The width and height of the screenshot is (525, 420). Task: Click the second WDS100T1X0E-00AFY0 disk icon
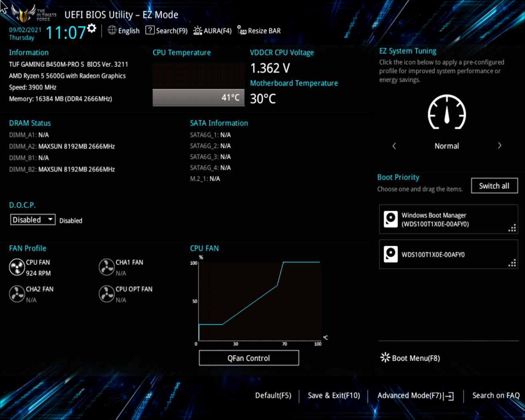coord(391,255)
